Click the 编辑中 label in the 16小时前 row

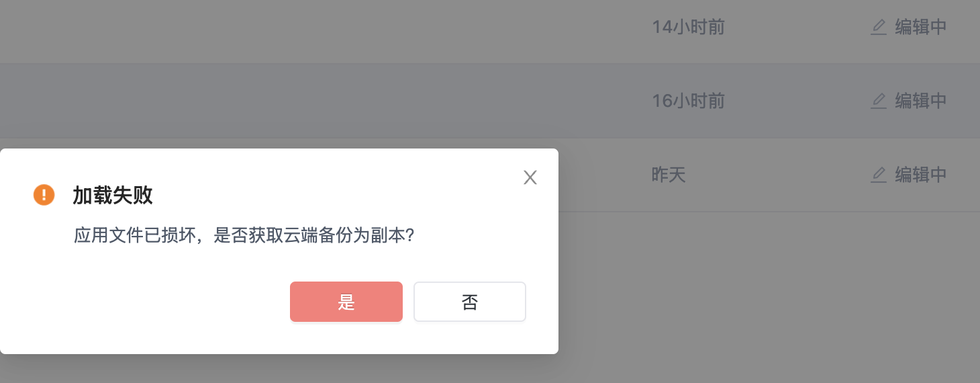(x=921, y=101)
